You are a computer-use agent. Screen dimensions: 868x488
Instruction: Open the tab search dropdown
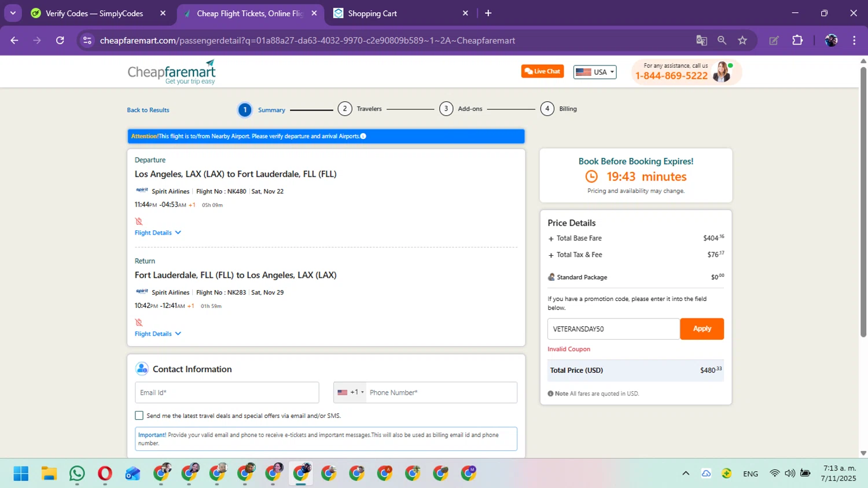[13, 13]
